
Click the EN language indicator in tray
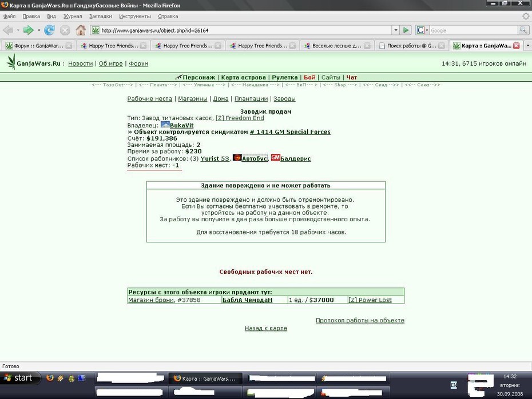tap(454, 385)
